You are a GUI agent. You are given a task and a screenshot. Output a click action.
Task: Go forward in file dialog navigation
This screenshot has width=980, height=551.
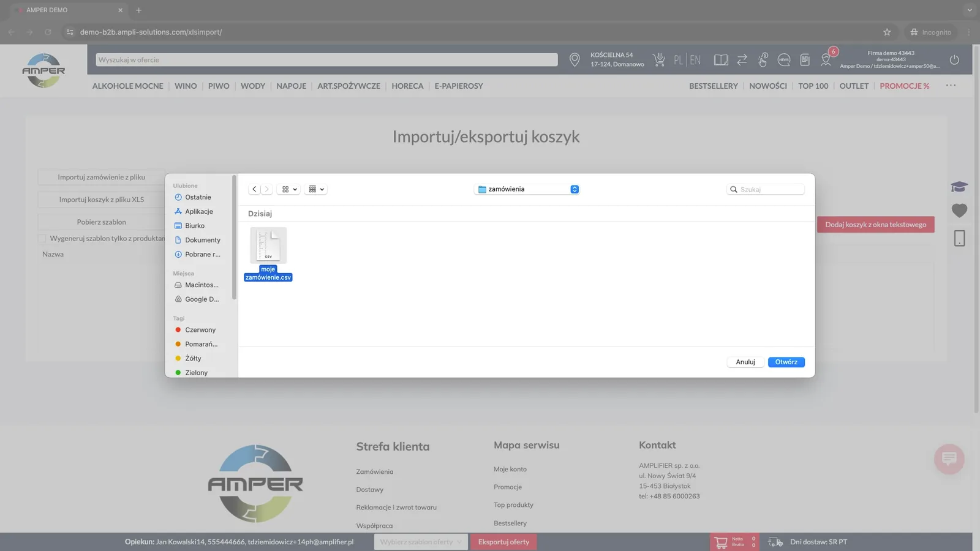(267, 189)
